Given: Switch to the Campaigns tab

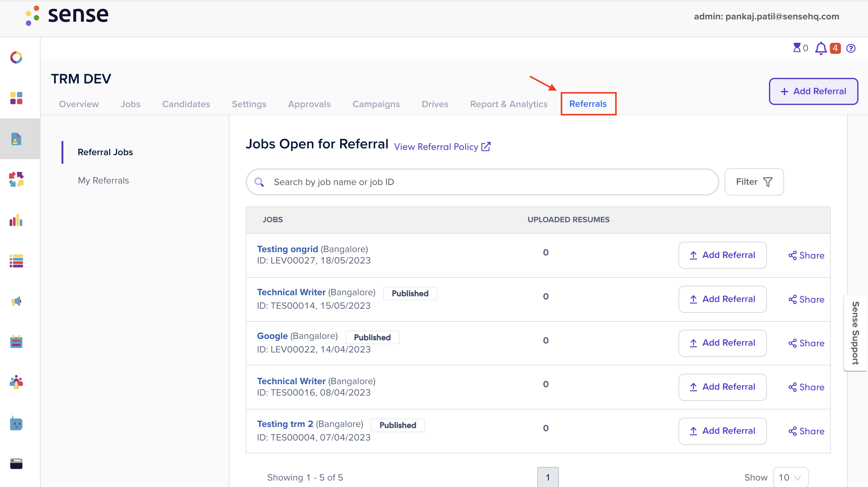Looking at the screenshot, I should [376, 104].
